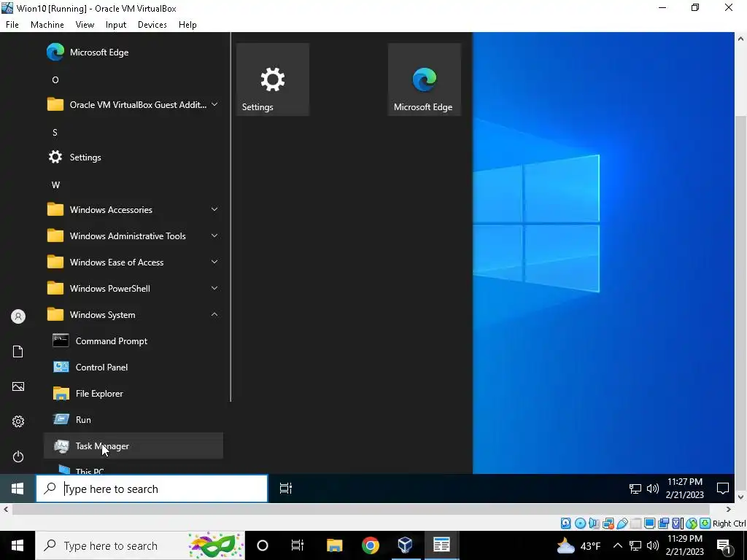Open the VirtualBox Help menu
The image size is (747, 560).
(187, 25)
